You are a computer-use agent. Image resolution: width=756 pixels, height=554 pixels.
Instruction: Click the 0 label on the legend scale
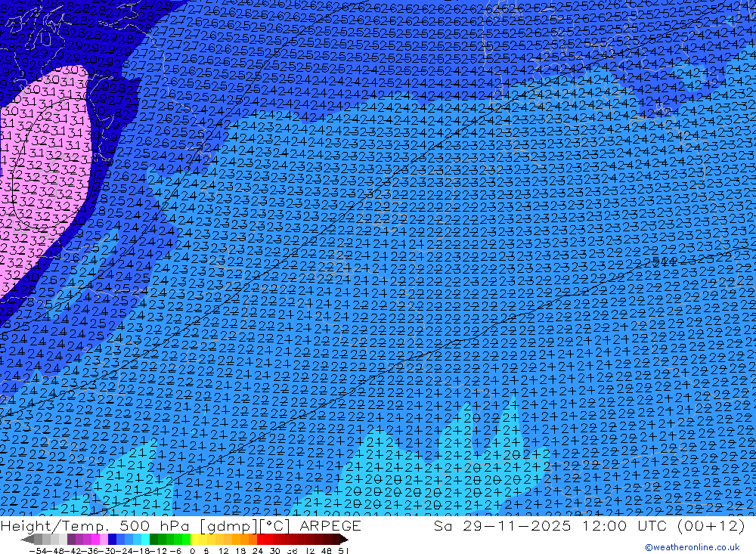(x=192, y=551)
